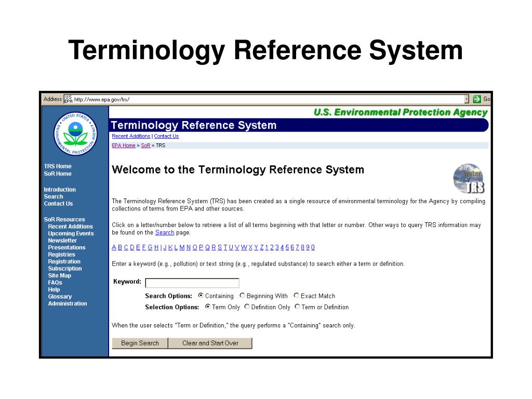Follow the SoR breadcrumb link
This screenshot has width=532, height=399.
pos(145,145)
